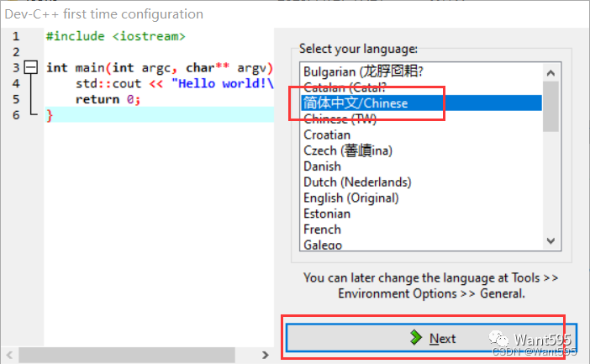
Task: Click the language list scroll down arrow
Action: (x=550, y=241)
